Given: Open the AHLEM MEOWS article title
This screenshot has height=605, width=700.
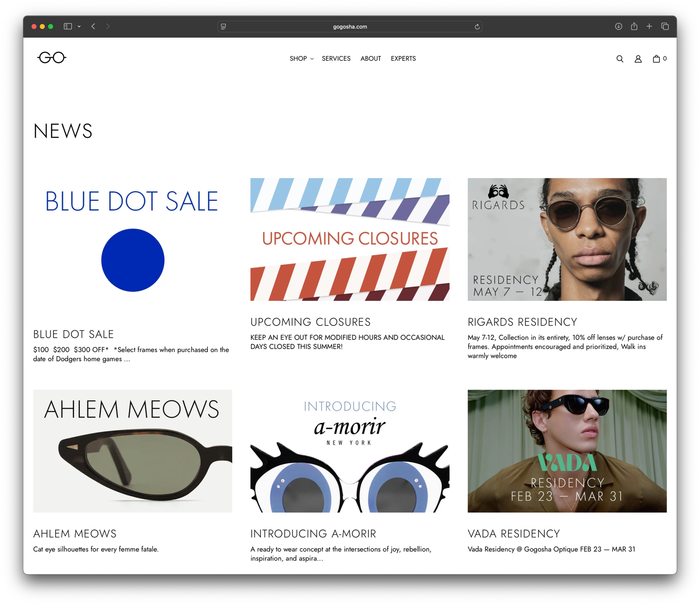Looking at the screenshot, I should (x=75, y=534).
